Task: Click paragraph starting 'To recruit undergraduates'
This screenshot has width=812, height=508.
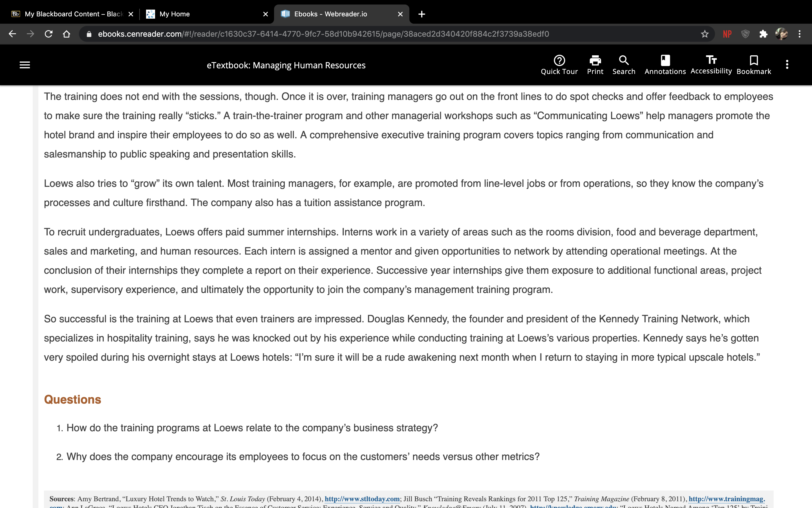Action: 403,261
